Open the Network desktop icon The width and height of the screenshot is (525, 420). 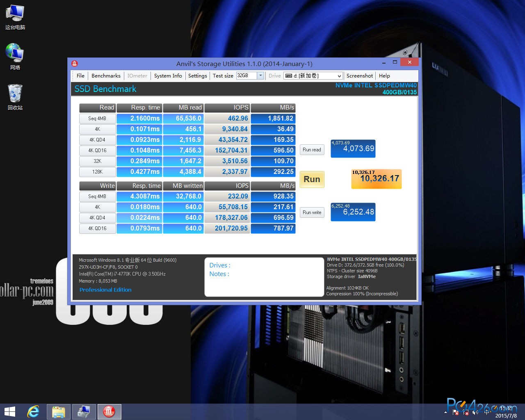point(15,57)
